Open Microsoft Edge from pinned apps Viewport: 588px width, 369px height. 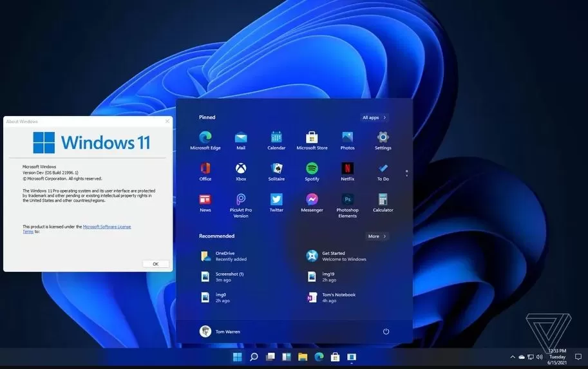[x=205, y=137]
